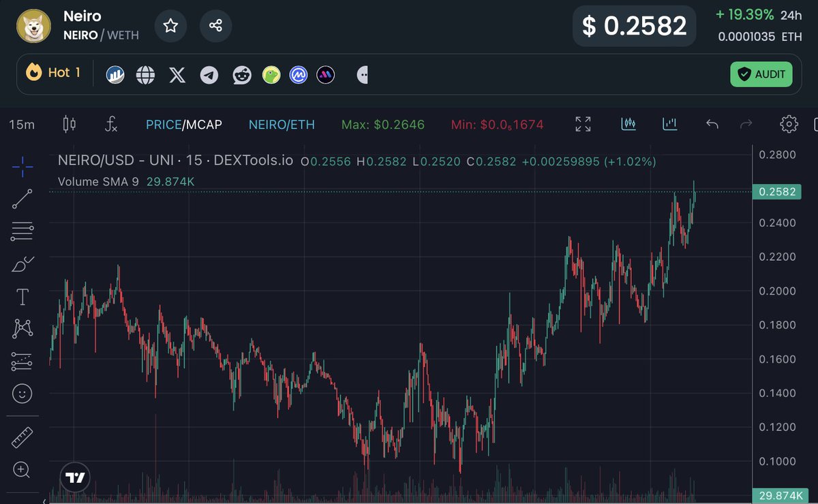Switch chart to PRICE mode

coord(163,124)
